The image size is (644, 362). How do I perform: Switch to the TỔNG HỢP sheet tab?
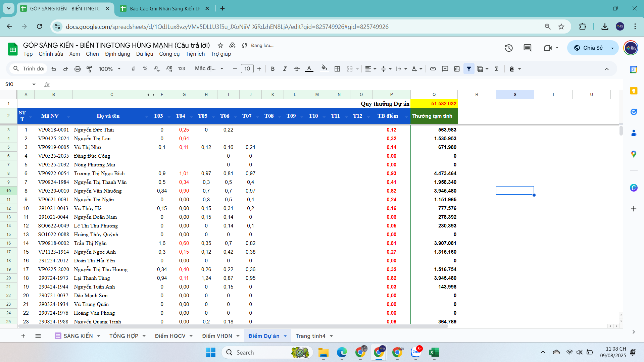click(124, 336)
